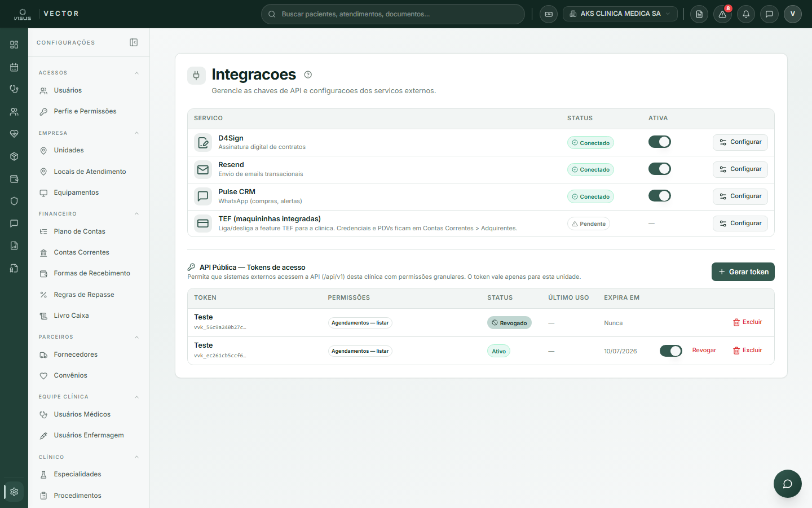Delete the revoked Teste token
Viewport: 812px width, 508px height.
click(748, 322)
